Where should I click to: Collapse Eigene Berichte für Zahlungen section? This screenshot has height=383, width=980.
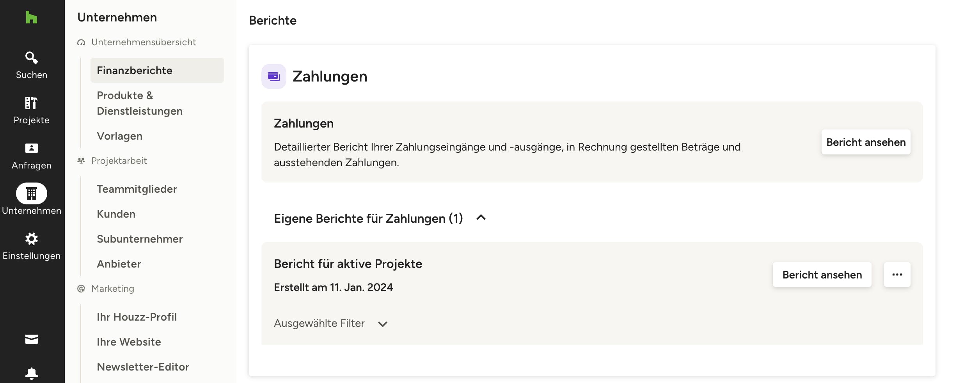(x=482, y=218)
